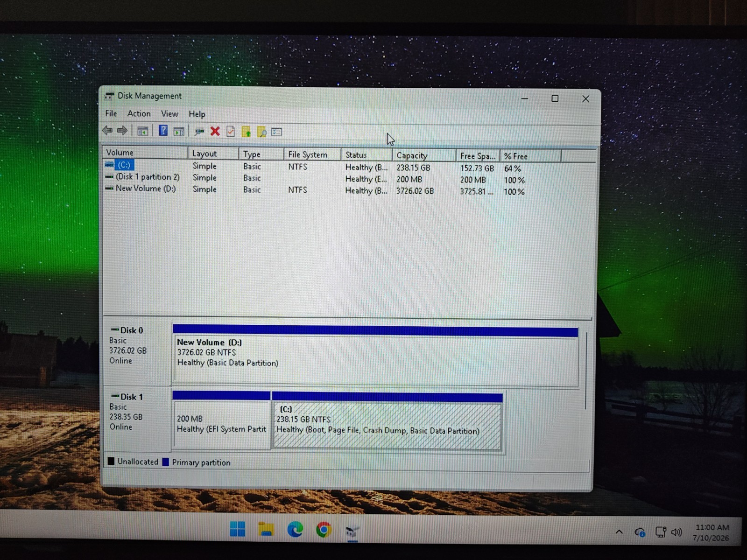Image resolution: width=747 pixels, height=560 pixels.
Task: Click the yellow folder green-arrow Open icon
Action: click(246, 132)
